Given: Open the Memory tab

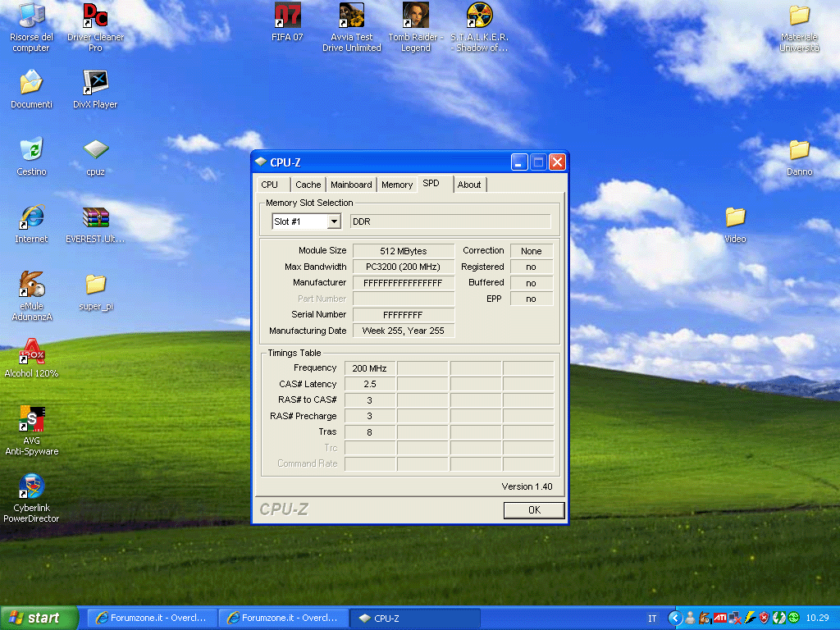Looking at the screenshot, I should [397, 185].
